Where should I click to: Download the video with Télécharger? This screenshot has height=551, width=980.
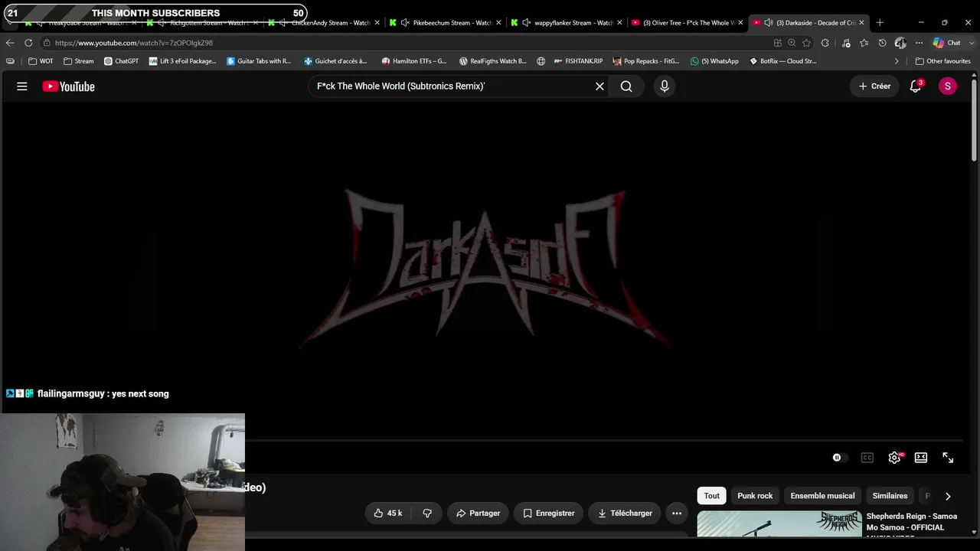(625, 514)
